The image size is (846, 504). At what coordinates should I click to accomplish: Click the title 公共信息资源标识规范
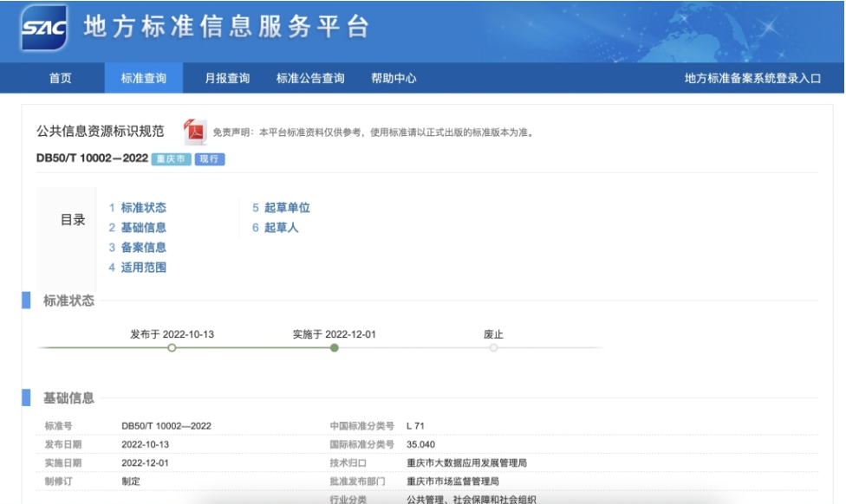point(100,131)
